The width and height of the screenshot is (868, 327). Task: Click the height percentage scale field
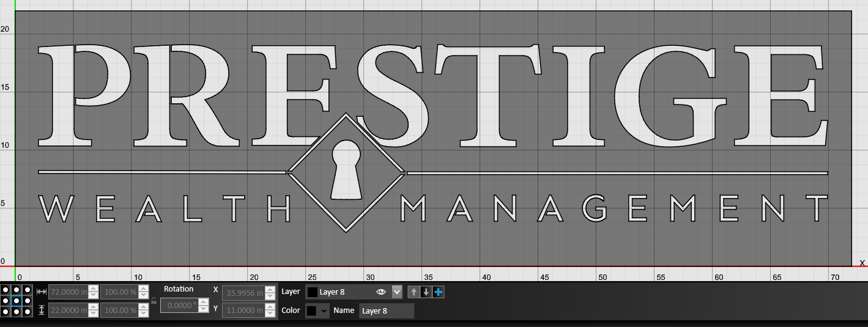tap(119, 310)
